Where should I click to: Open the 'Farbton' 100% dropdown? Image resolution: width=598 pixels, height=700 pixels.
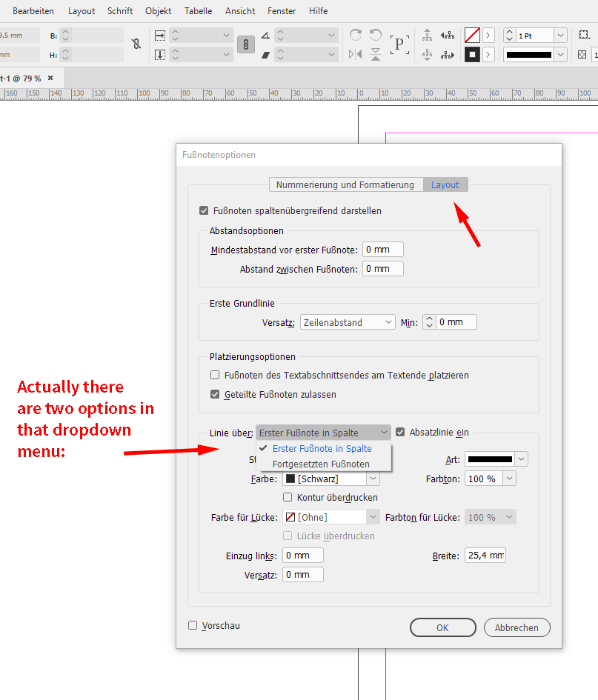pos(490,478)
